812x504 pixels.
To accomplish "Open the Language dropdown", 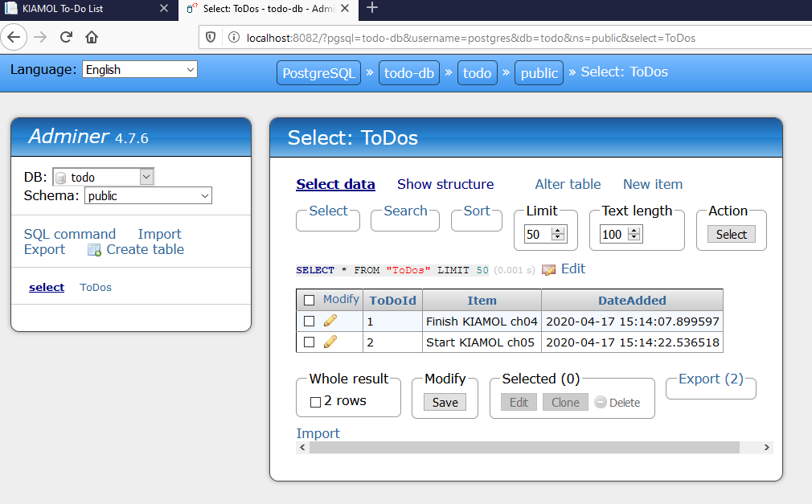I will point(140,70).
